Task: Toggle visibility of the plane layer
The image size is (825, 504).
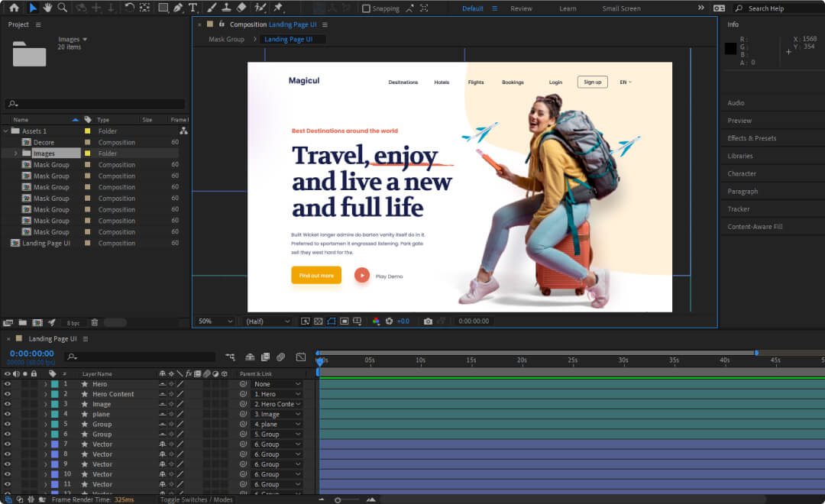Action: tap(8, 414)
